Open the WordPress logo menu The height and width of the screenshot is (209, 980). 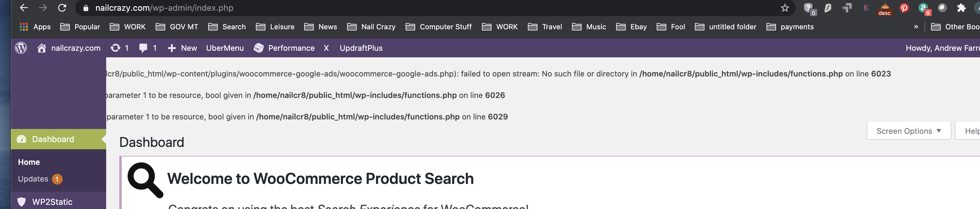21,48
